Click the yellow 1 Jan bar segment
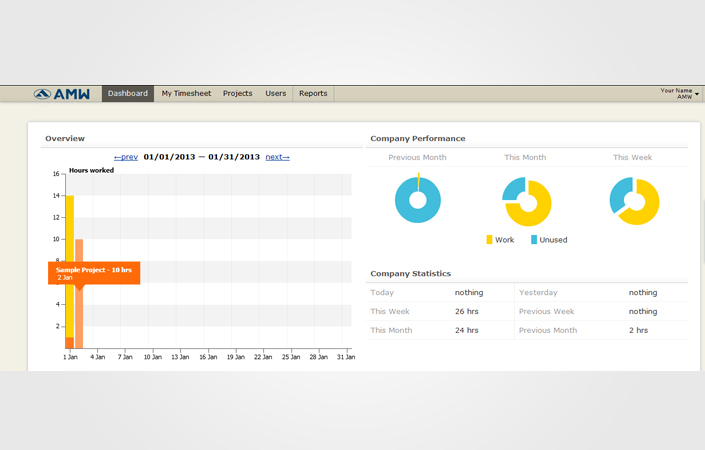The width and height of the screenshot is (705, 450). coord(70,266)
